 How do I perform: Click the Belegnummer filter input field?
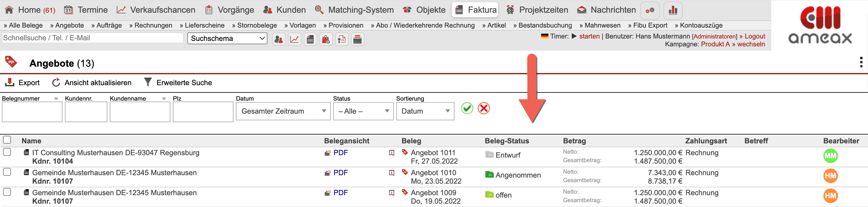click(x=32, y=112)
